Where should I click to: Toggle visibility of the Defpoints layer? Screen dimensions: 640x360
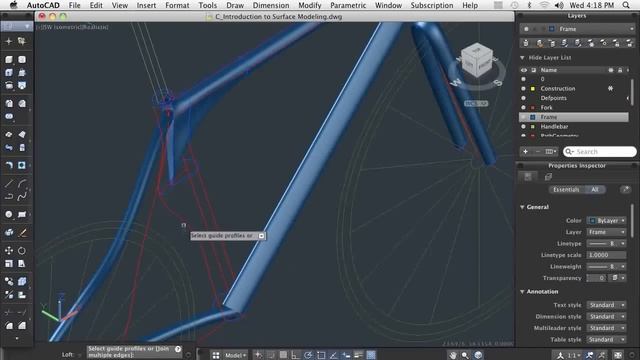(x=523, y=98)
